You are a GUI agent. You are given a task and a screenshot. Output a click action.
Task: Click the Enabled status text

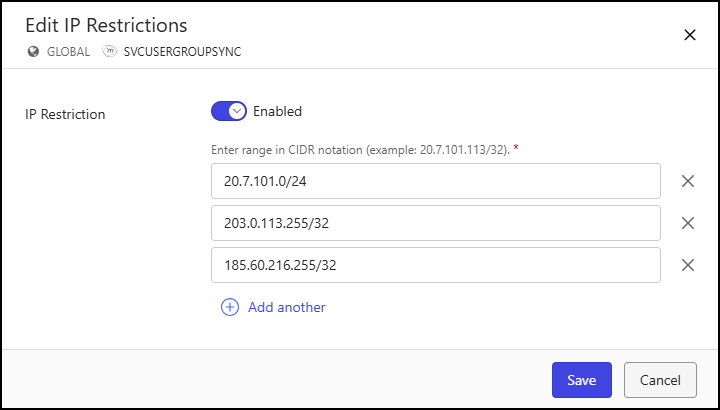pos(277,112)
